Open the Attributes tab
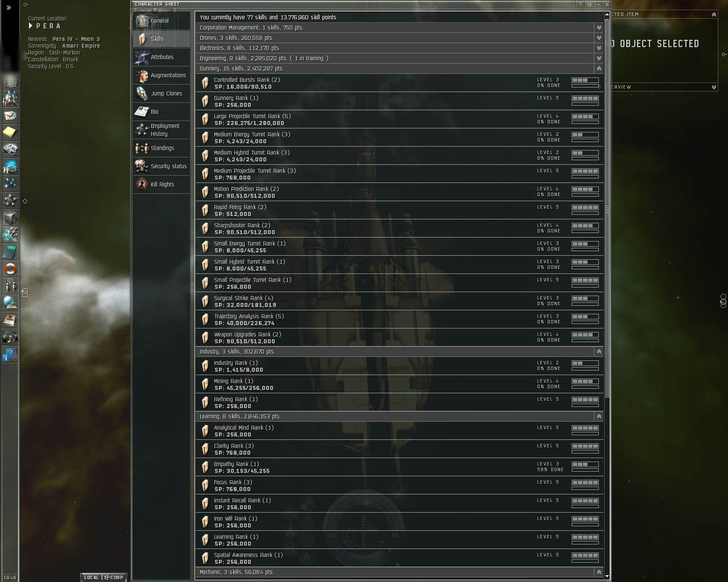Image resolution: width=728 pixels, height=582 pixels. pos(162,57)
